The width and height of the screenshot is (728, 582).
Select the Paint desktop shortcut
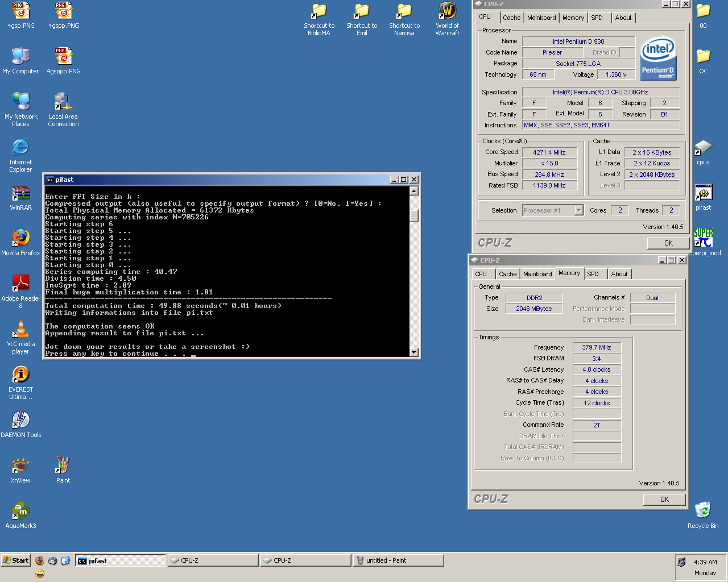[x=63, y=470]
